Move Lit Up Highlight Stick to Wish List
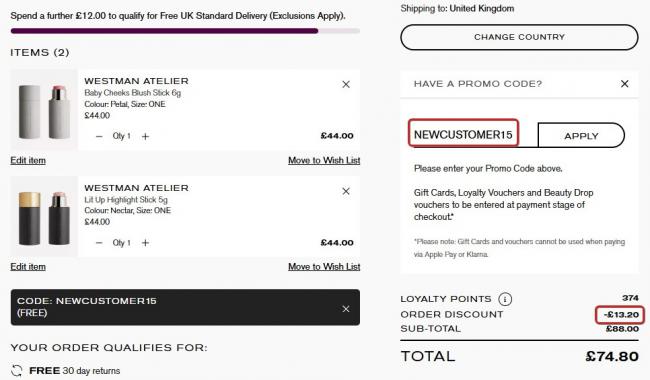 tap(324, 267)
